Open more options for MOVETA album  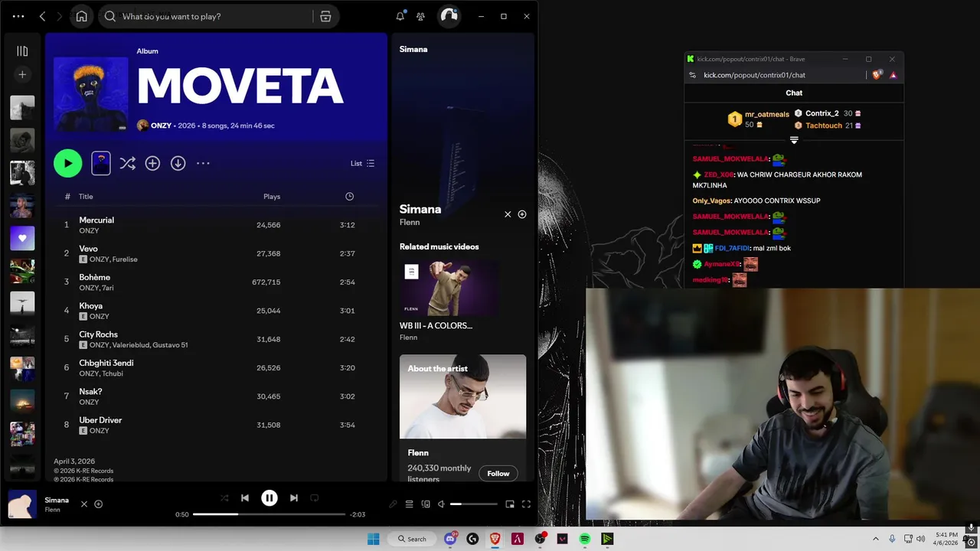pyautogui.click(x=203, y=163)
